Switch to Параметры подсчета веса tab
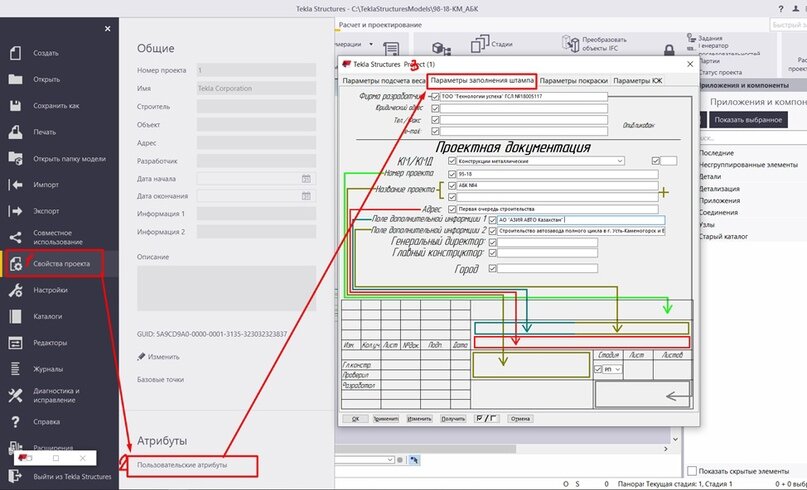Screen dimensions: 807x490 click(384, 81)
